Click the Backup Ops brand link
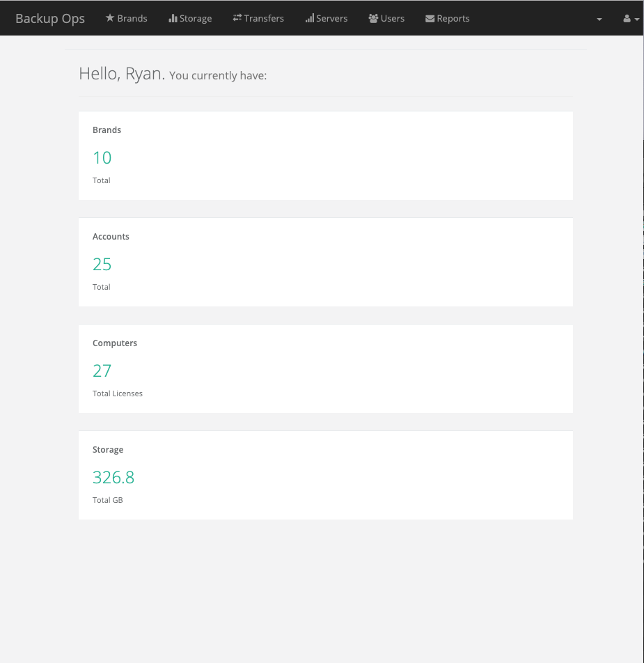Viewport: 644px width, 663px height. click(50, 19)
